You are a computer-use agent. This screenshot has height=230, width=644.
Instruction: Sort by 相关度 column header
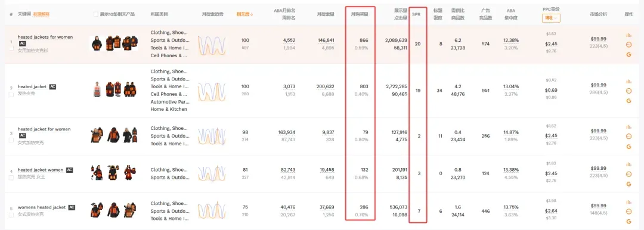pyautogui.click(x=245, y=14)
